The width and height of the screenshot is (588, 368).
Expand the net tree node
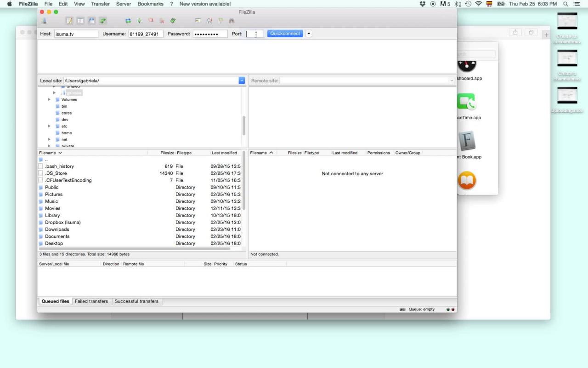[x=49, y=140]
